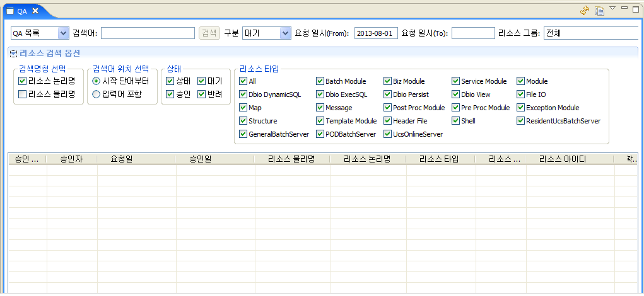The width and height of the screenshot is (644, 296).
Task: Open the view menu triangle icon
Action: (612, 8)
